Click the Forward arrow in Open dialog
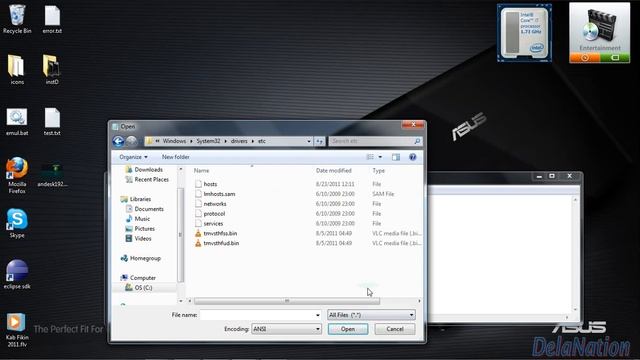Viewport: 640px width, 360px height. (131, 141)
